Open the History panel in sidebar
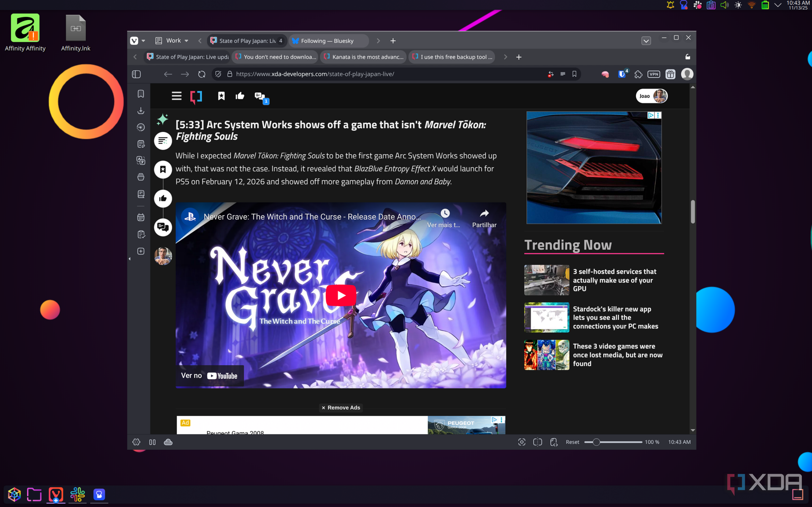The width and height of the screenshot is (812, 507). (141, 127)
